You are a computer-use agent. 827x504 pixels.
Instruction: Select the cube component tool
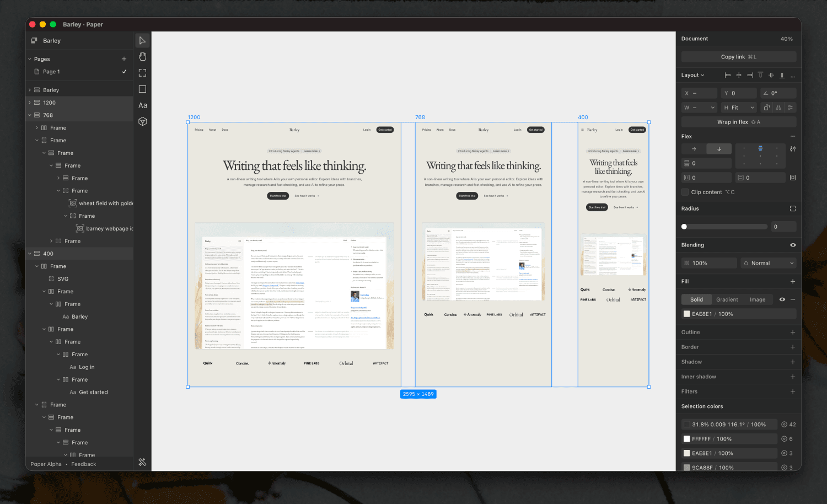[x=142, y=121]
